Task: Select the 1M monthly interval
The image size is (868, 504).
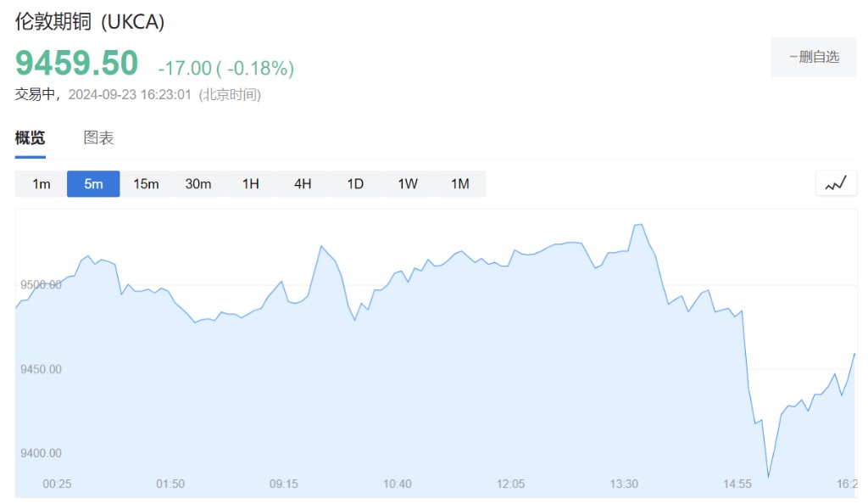Action: pyautogui.click(x=459, y=184)
